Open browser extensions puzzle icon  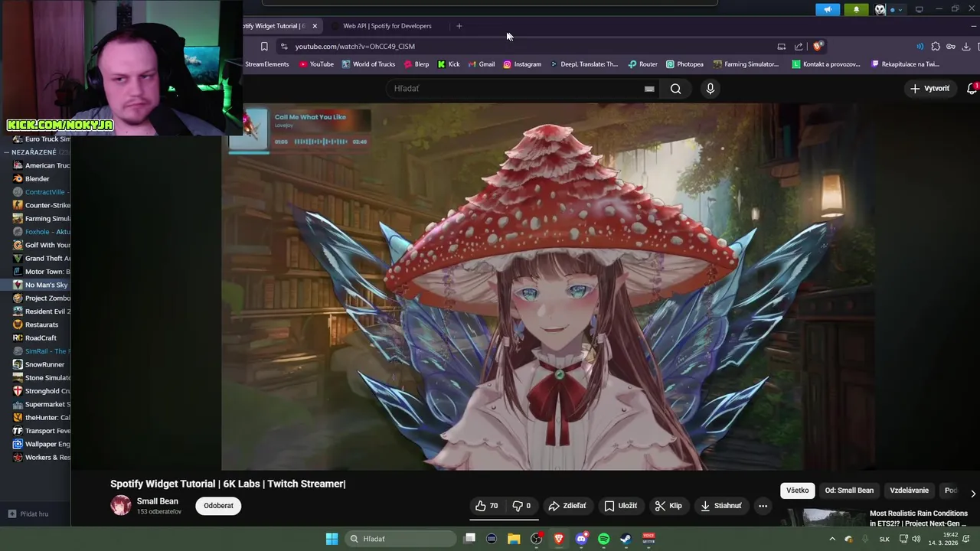click(x=936, y=46)
